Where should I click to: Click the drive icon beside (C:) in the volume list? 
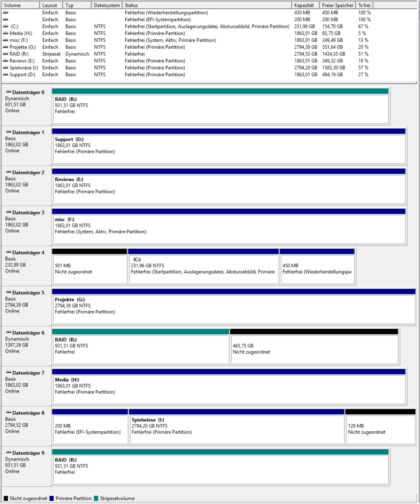(5, 26)
